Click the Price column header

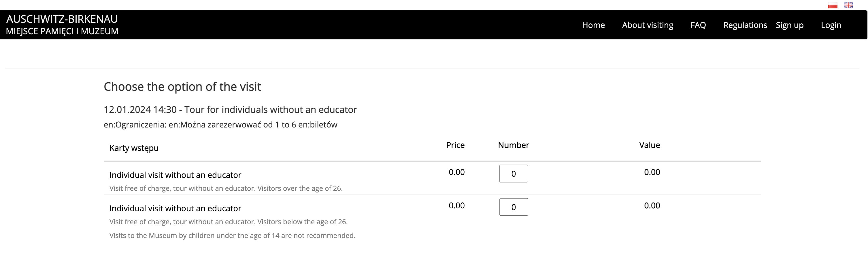pyautogui.click(x=455, y=145)
